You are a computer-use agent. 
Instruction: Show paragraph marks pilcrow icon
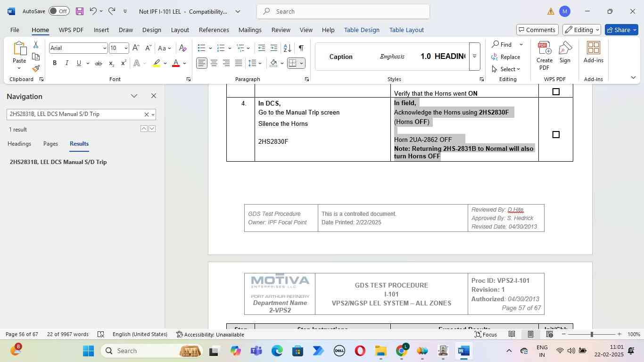click(301, 48)
